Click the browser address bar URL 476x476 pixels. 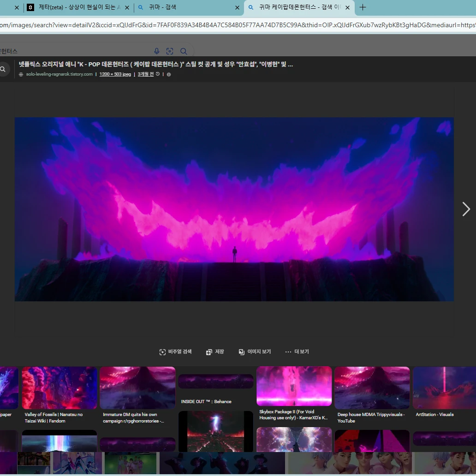(x=238, y=25)
